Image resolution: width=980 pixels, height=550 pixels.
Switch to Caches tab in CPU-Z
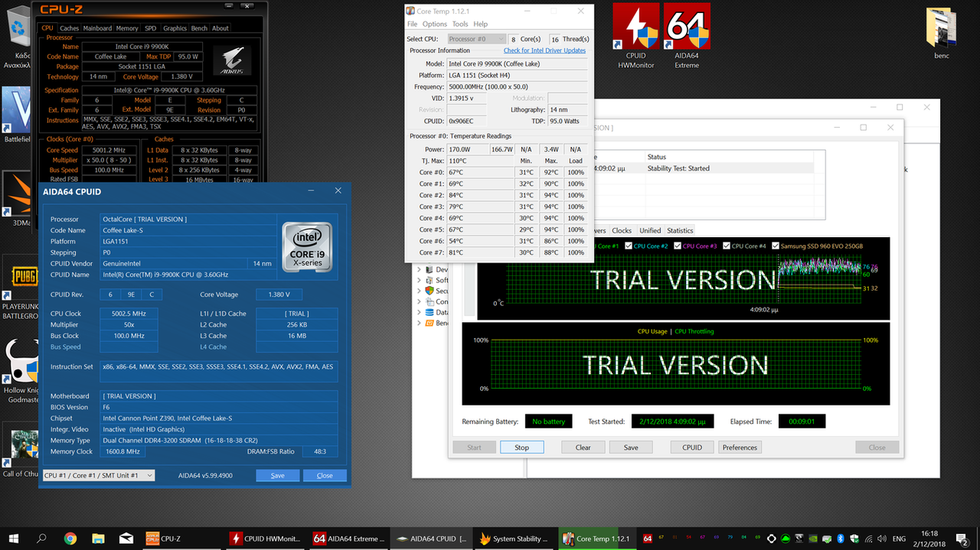tap(69, 28)
